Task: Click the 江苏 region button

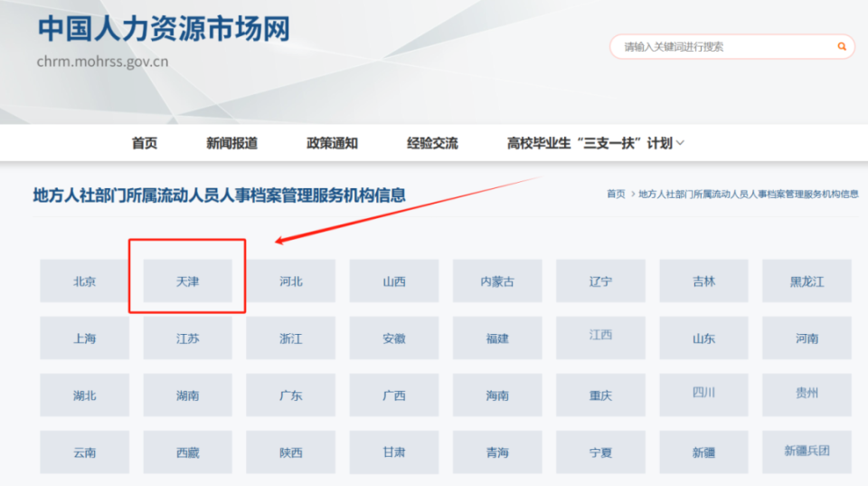Action: tap(188, 338)
